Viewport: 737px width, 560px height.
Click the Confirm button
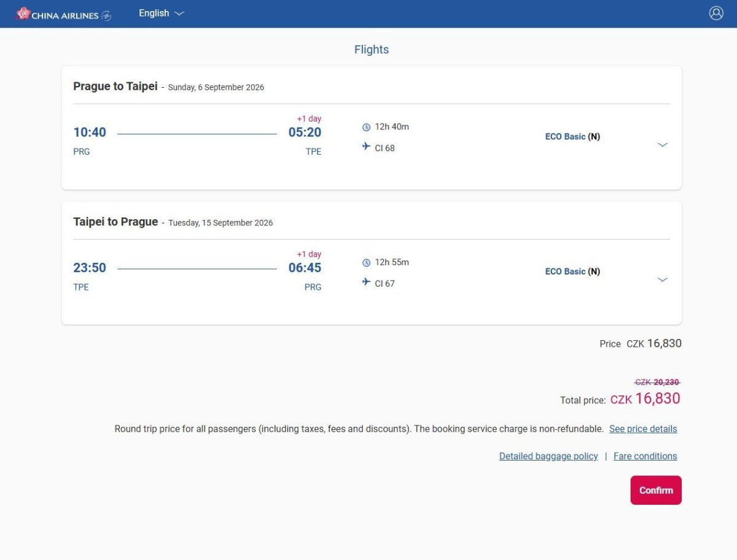655,490
